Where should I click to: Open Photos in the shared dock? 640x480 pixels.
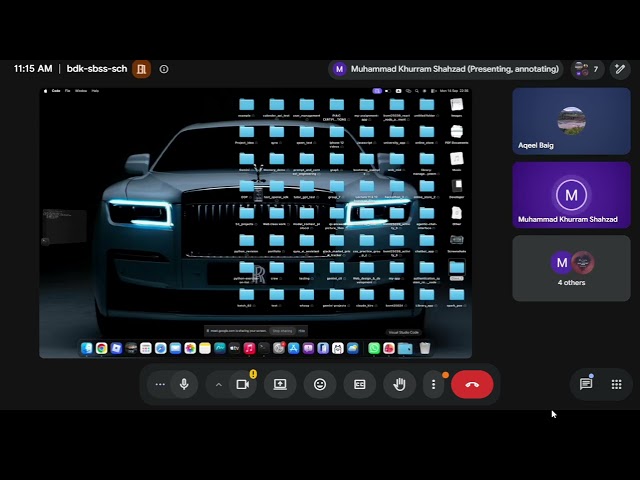190,348
